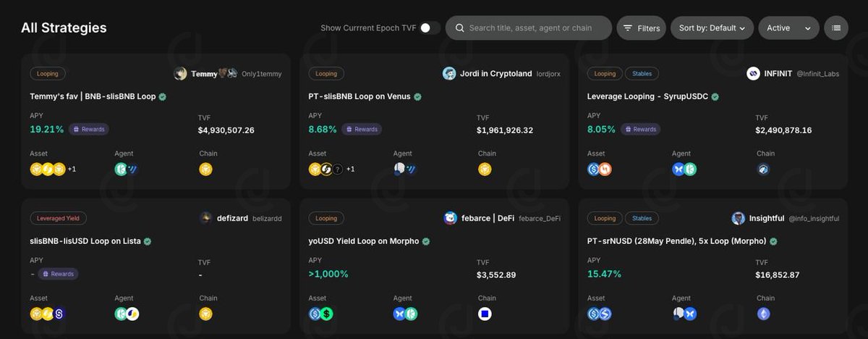Screen dimensions: 868x339
Task: Click Agent icons on PT-slisBNB Venus card
Action: tap(405, 169)
